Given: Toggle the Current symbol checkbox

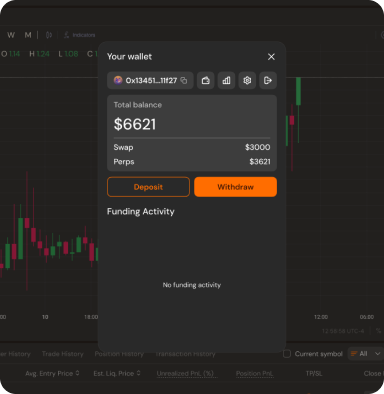Looking at the screenshot, I should [287, 354].
